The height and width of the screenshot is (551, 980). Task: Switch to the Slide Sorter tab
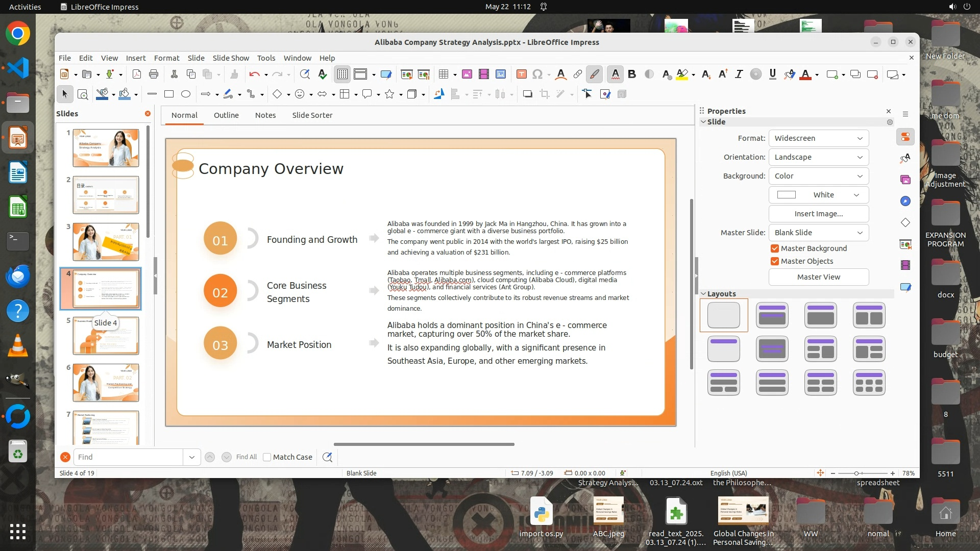(312, 115)
